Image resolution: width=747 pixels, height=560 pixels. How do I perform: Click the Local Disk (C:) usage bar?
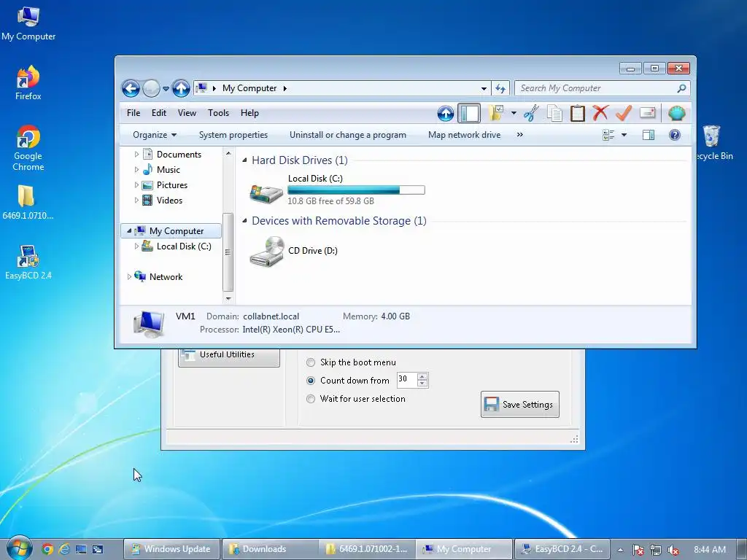point(356,190)
